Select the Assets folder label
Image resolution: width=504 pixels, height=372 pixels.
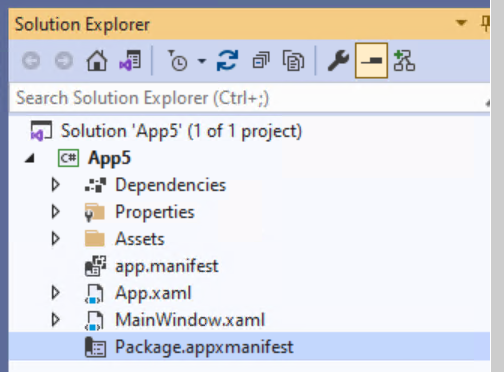coord(140,239)
